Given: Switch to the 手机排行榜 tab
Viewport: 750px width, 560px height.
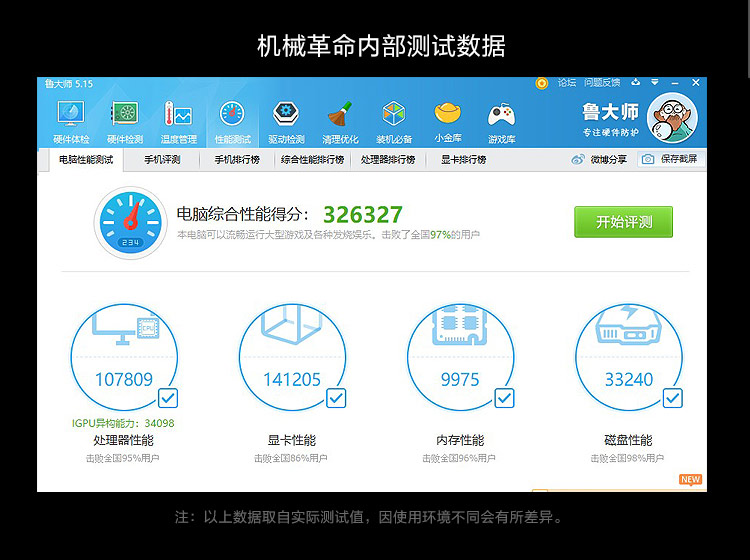Looking at the screenshot, I should coord(237,160).
